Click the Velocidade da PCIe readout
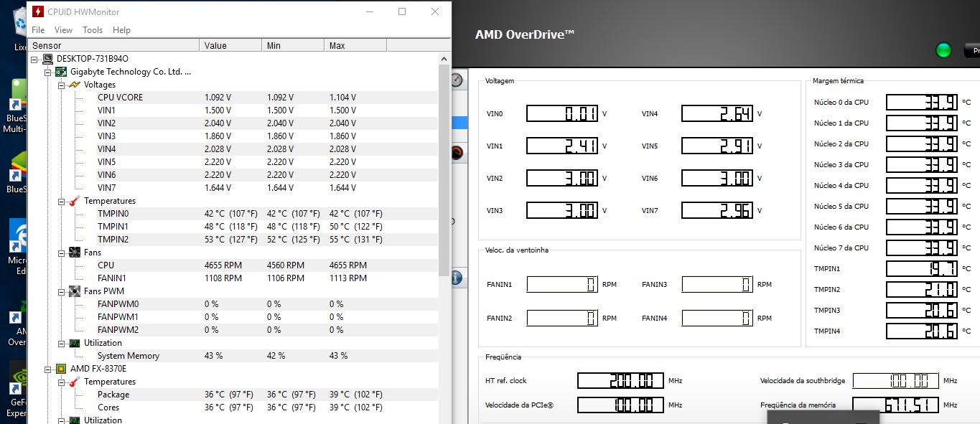Viewport: 980px width, 424px height. point(621,405)
